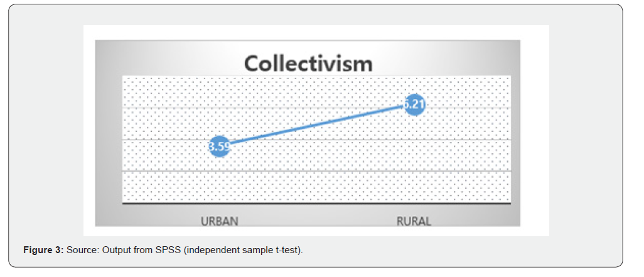The height and width of the screenshot is (277, 644).
Task: Click dotted plot area above the RURAL marker
Action: click(414, 85)
